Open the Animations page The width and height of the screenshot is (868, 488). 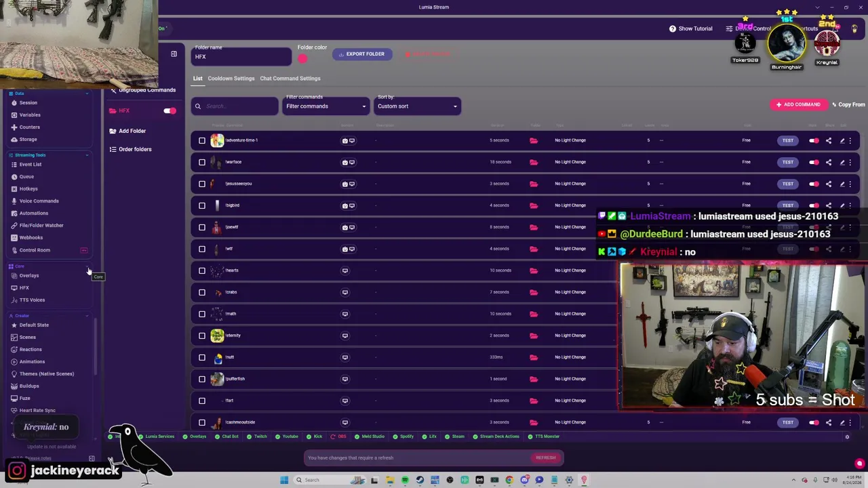[x=32, y=361]
